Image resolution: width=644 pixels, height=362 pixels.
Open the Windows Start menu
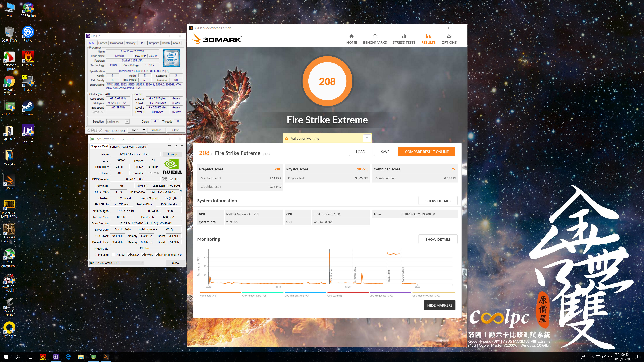(x=6, y=357)
